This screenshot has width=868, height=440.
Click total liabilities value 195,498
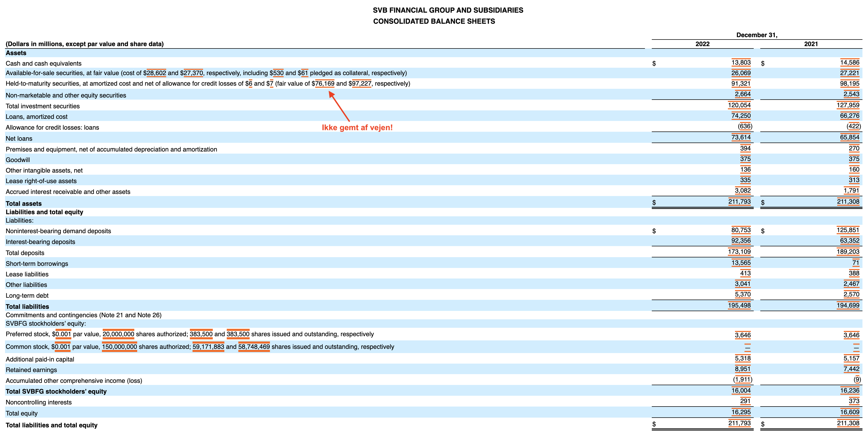point(739,306)
